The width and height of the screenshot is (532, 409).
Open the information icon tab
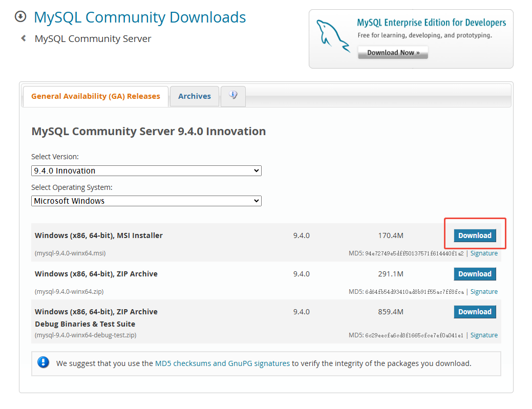pos(233,96)
